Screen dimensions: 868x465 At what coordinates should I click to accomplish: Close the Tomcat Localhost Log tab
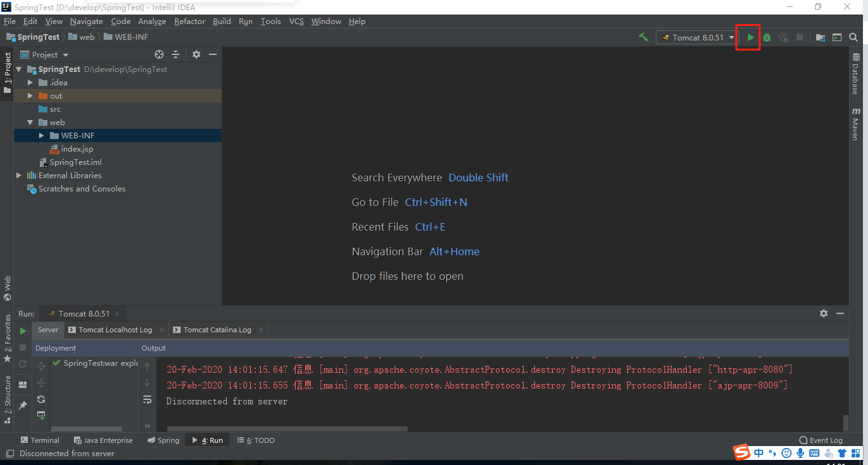[162, 330]
